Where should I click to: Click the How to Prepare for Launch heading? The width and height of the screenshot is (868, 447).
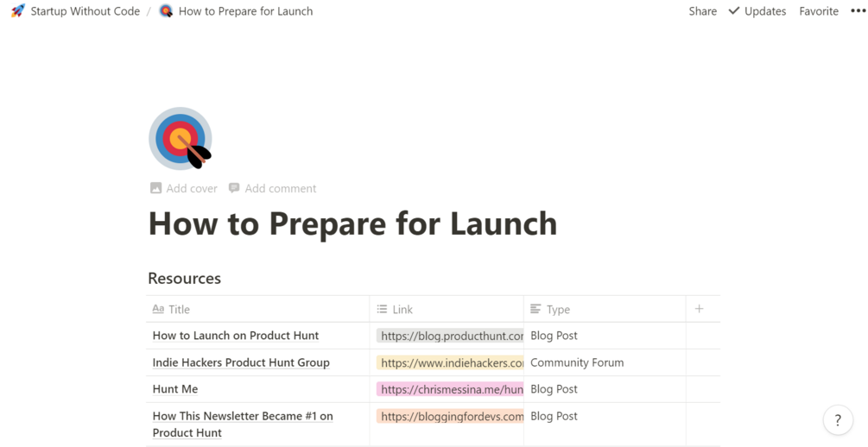pyautogui.click(x=352, y=223)
